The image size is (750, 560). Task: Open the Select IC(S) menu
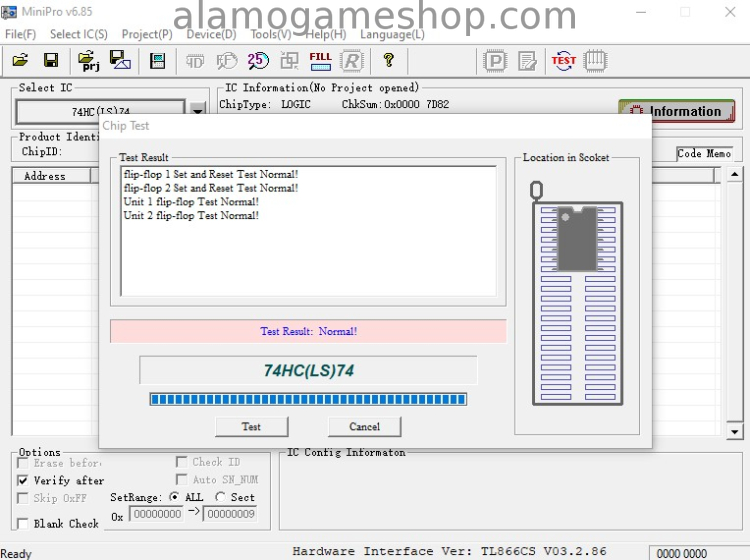coord(78,34)
